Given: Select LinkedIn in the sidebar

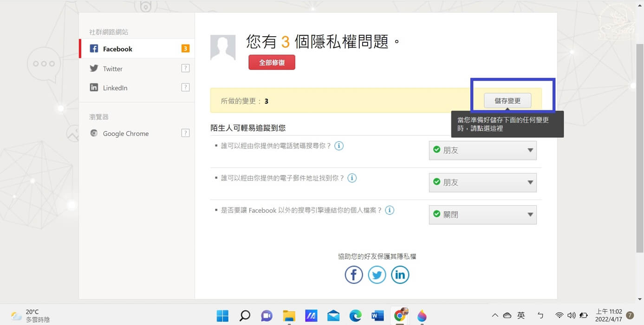Looking at the screenshot, I should (x=115, y=87).
